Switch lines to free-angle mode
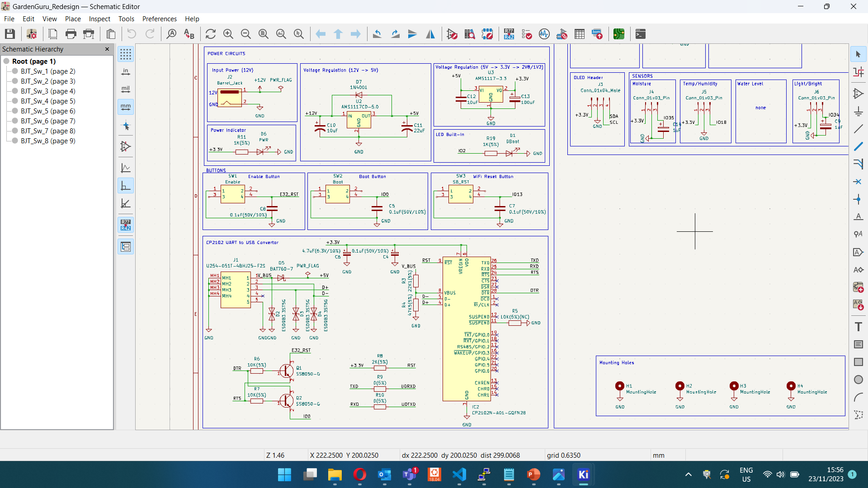This screenshot has height=488, width=868. [126, 168]
